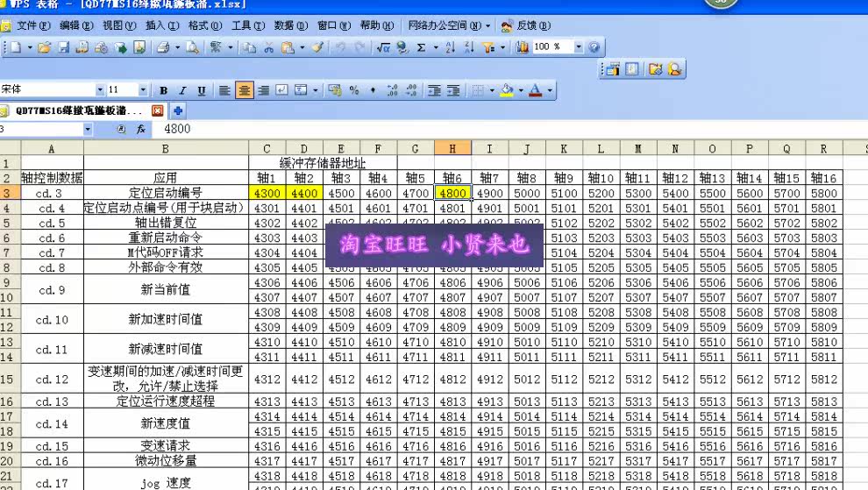Toggle italic formatting
Image resolution: width=868 pixels, height=490 pixels.
[182, 90]
